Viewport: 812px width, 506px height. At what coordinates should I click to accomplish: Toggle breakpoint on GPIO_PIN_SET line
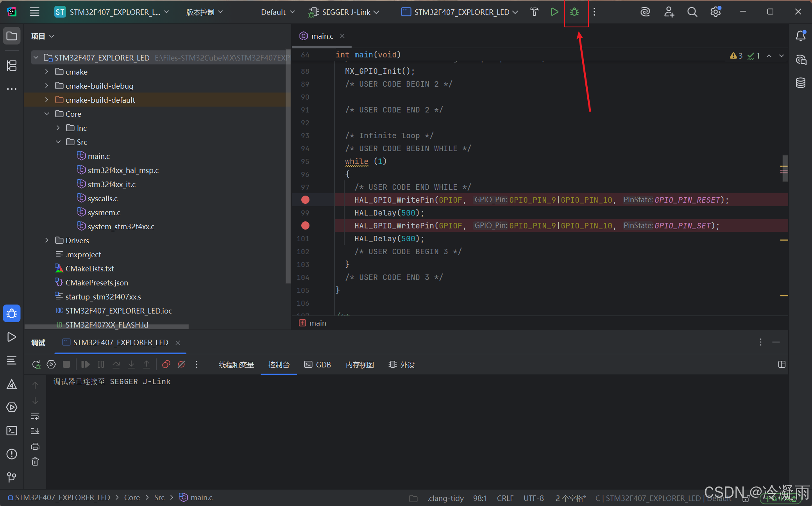pos(305,226)
